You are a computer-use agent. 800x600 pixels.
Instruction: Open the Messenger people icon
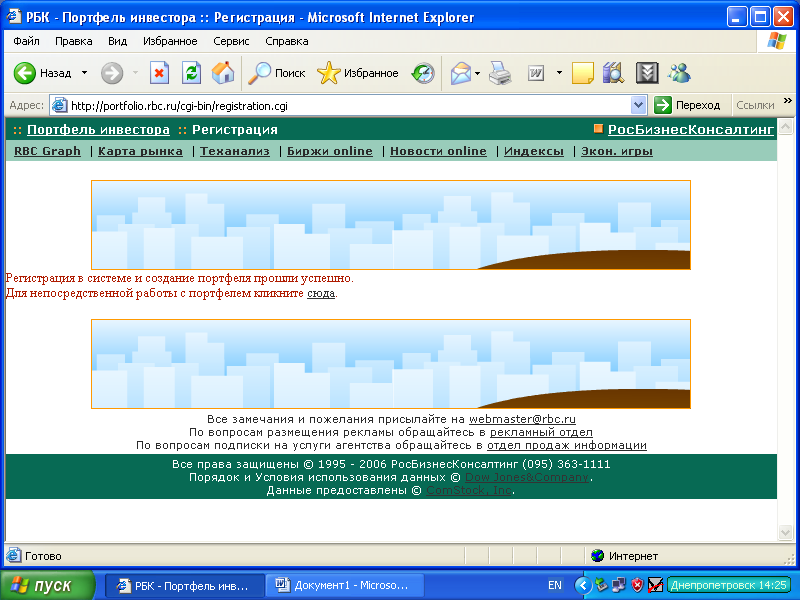(679, 73)
